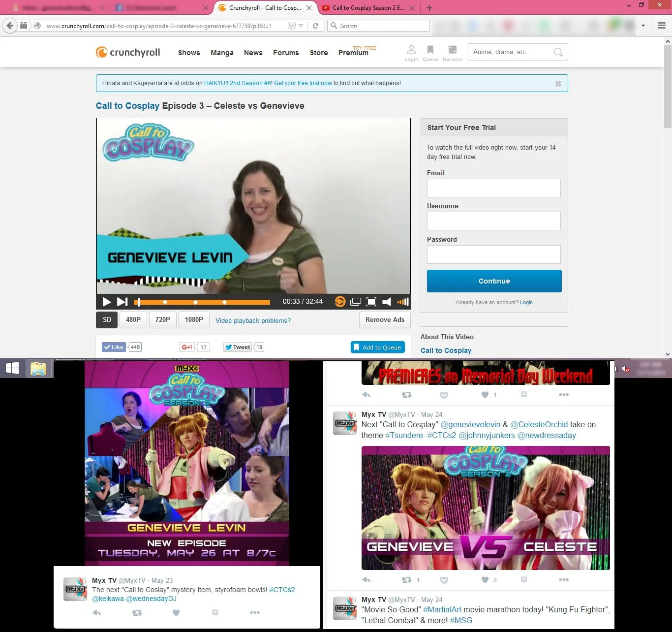
Task: Favorite the styrofoam bowls tweet
Action: click(x=176, y=613)
